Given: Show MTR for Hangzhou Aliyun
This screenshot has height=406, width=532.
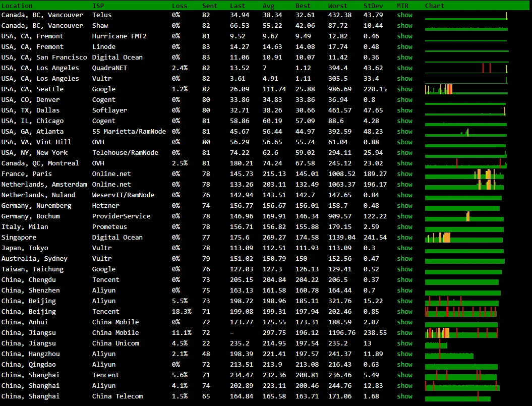Looking at the screenshot, I should [x=405, y=354].
